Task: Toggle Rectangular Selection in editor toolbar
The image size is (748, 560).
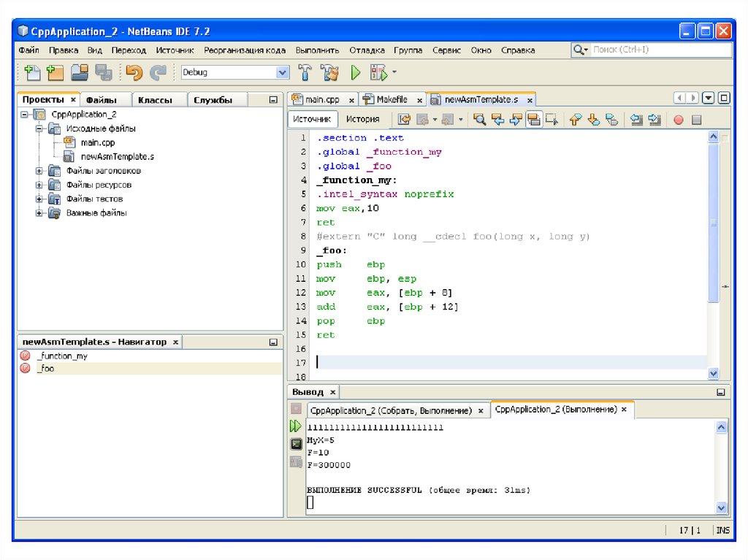Action: pos(552,119)
